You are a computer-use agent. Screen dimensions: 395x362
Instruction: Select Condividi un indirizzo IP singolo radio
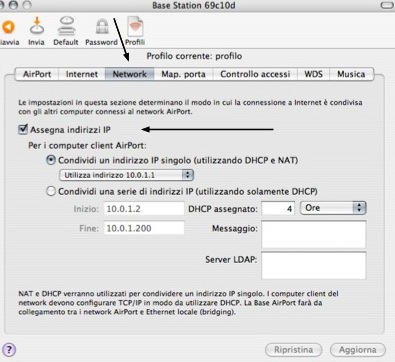(x=51, y=160)
